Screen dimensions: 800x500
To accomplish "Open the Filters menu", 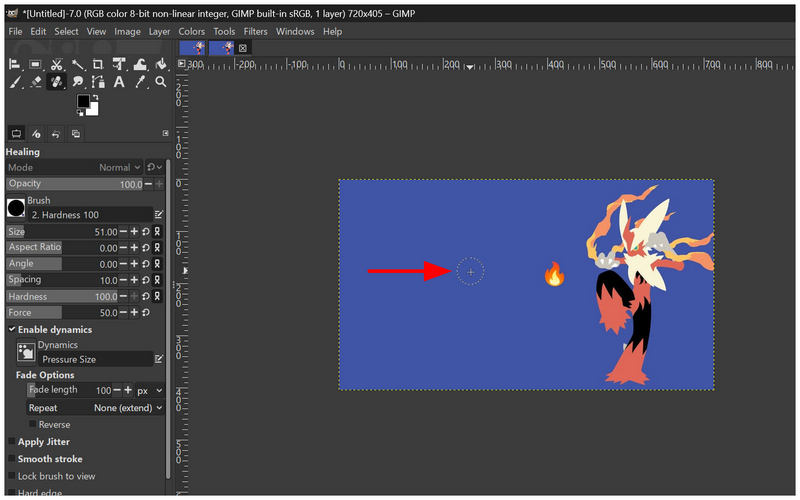I will [x=255, y=32].
